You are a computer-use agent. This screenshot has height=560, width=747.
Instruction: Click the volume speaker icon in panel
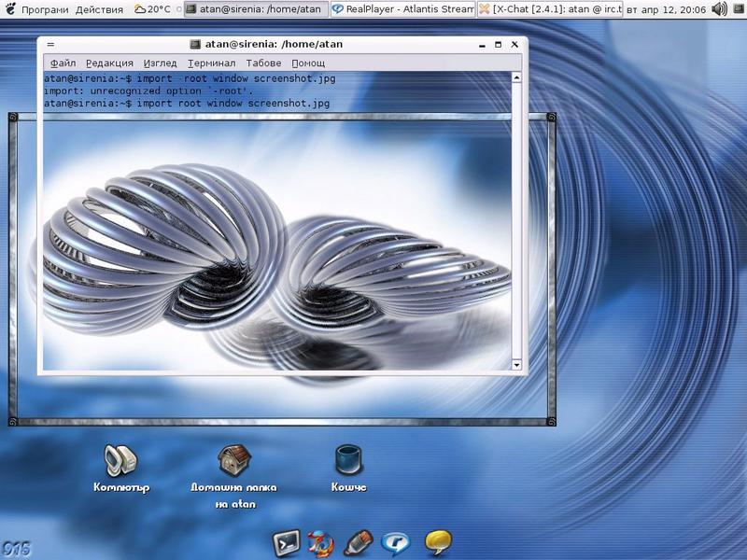[x=719, y=9]
